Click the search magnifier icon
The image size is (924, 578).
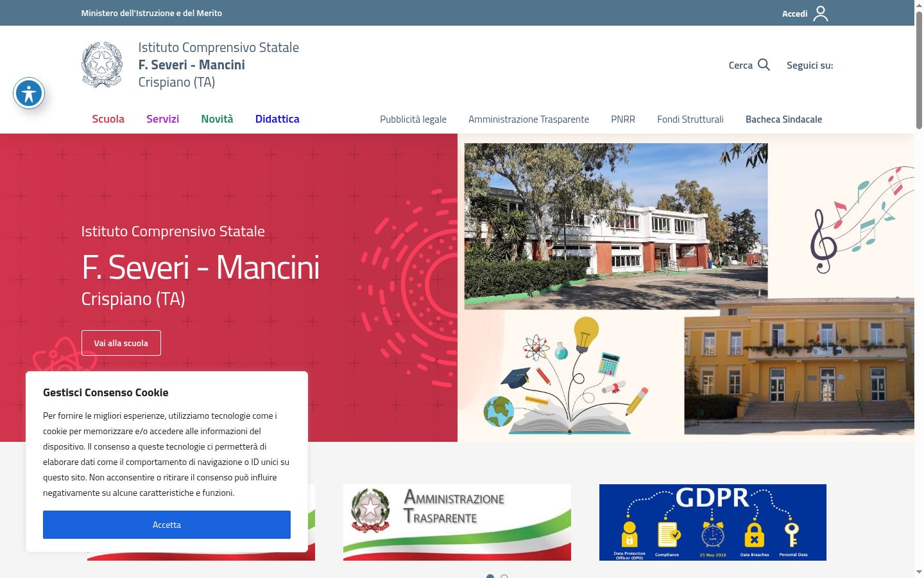pos(764,65)
